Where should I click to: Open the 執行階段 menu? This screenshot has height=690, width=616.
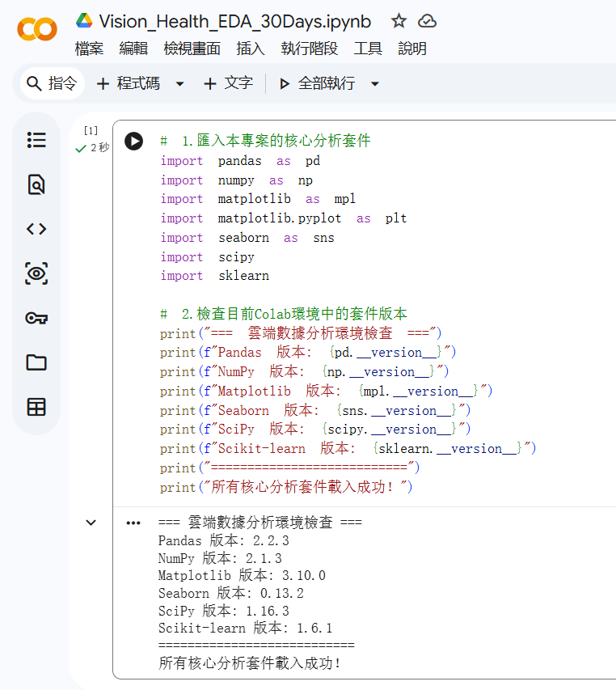(310, 49)
